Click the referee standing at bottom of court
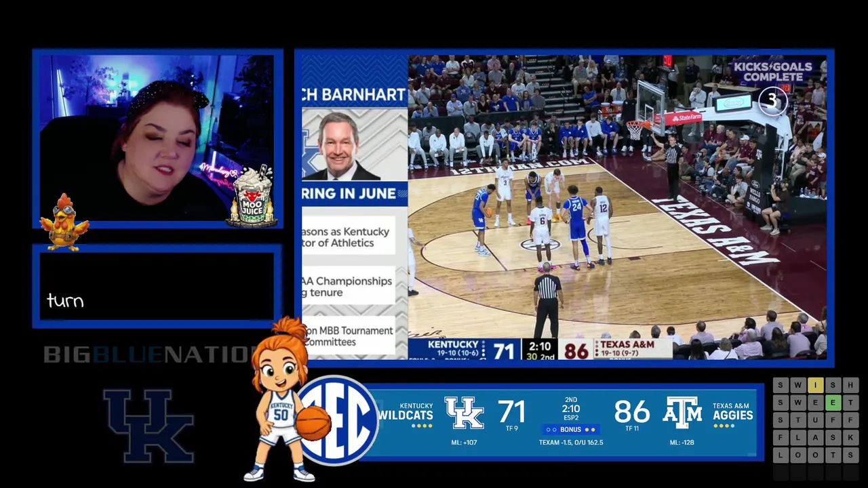The image size is (868, 488). point(547,300)
